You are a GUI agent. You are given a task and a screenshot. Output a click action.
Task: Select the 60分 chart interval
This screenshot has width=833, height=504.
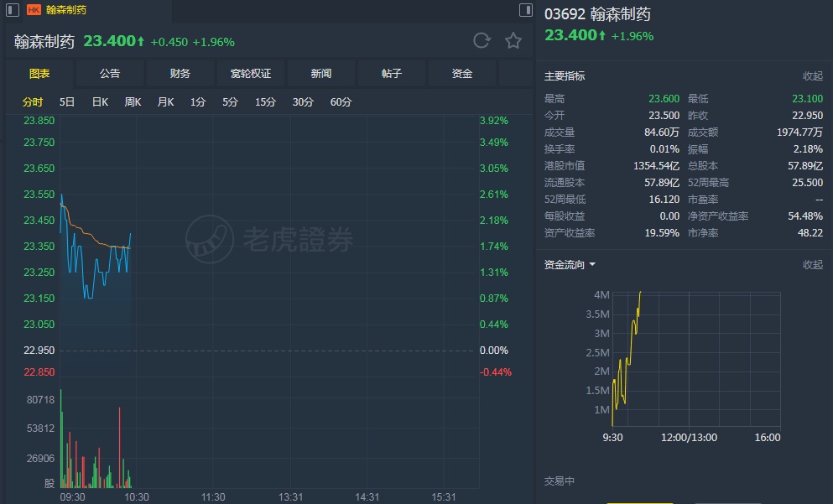pyautogui.click(x=341, y=102)
